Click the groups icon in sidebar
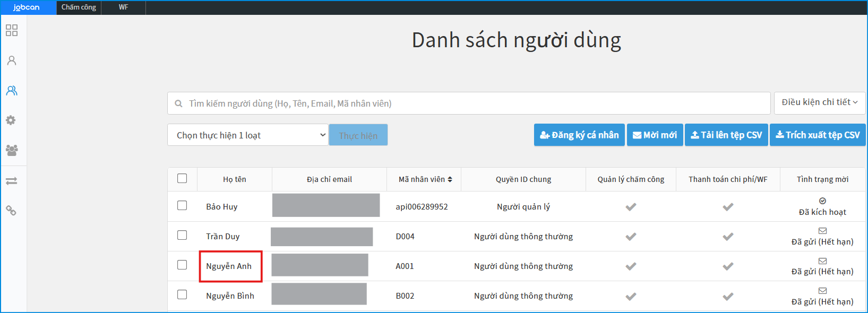 click(12, 150)
